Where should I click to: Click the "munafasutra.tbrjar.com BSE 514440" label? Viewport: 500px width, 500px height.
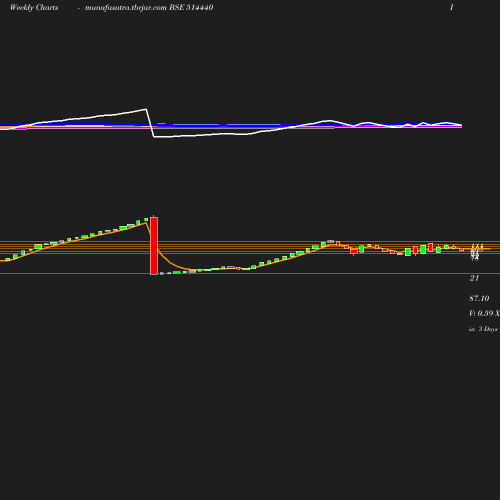149,7
